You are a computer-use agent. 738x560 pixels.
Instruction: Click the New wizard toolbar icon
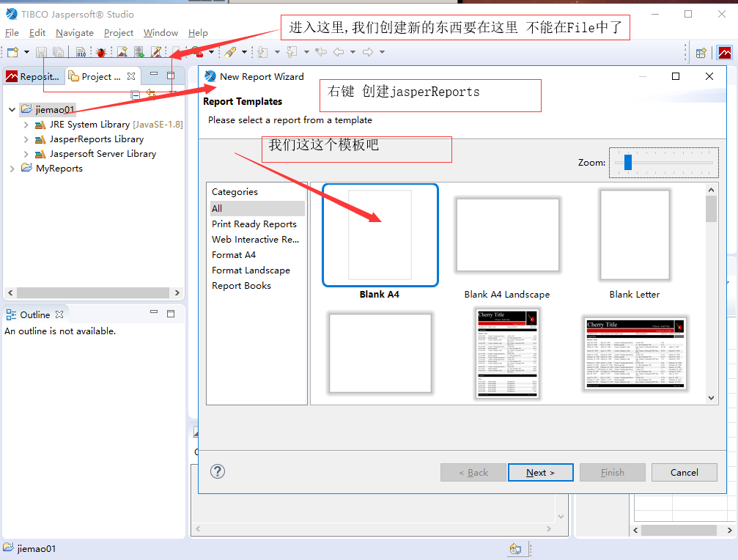point(12,52)
